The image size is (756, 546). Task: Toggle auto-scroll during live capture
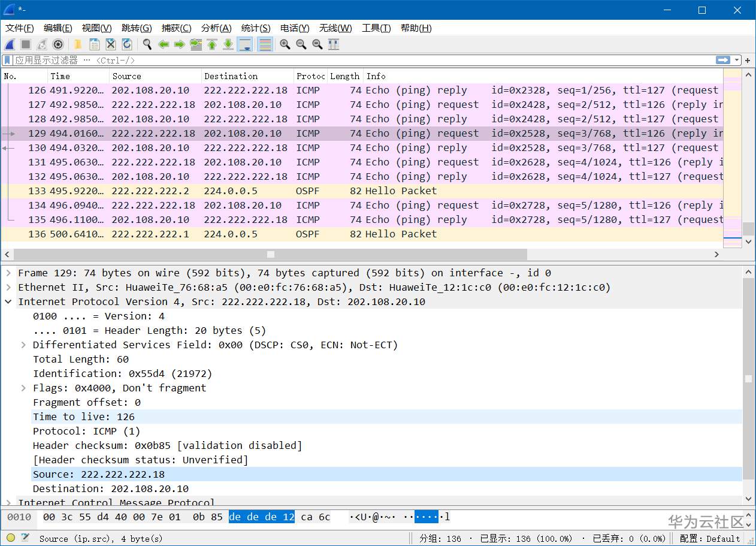tap(244, 44)
